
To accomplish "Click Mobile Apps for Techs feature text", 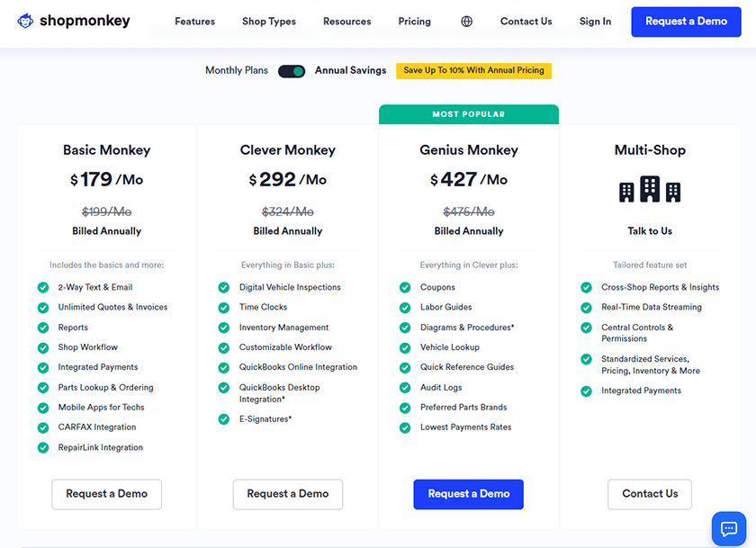I will pyautogui.click(x=101, y=408).
